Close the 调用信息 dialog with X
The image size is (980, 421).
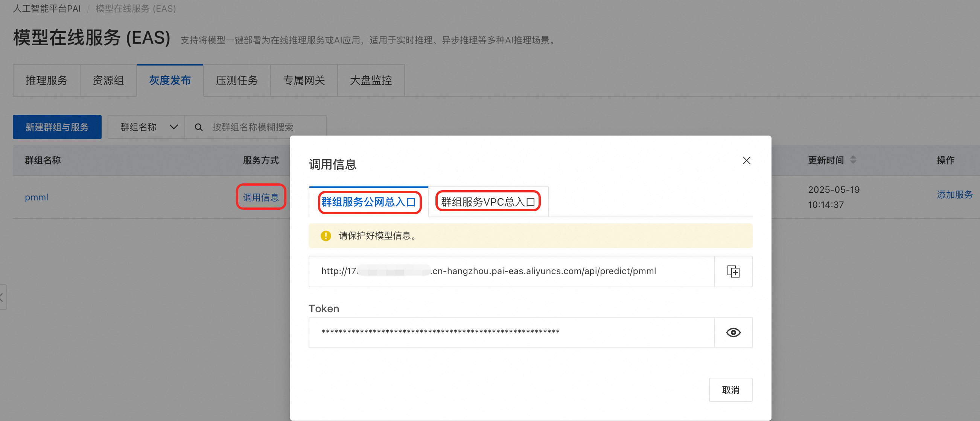tap(746, 161)
